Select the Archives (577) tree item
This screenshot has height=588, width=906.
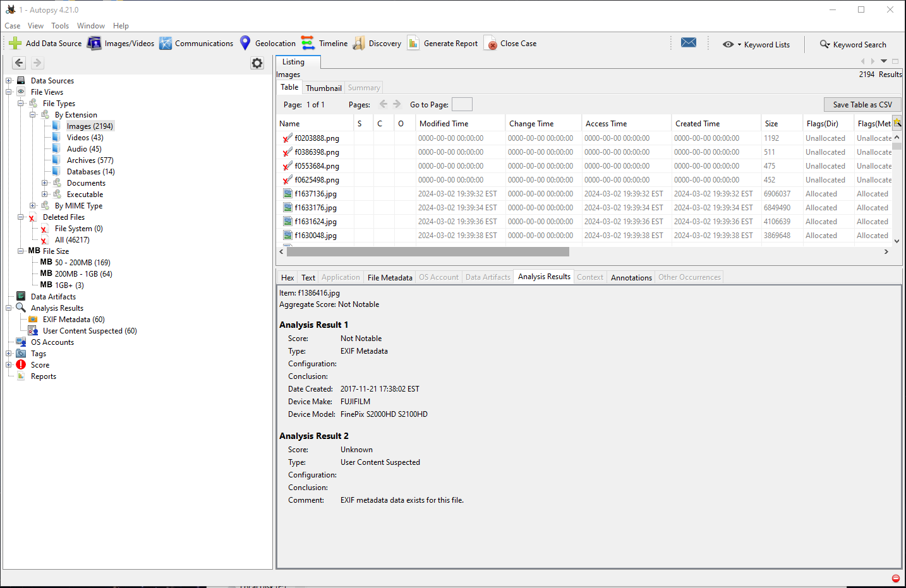tap(90, 160)
